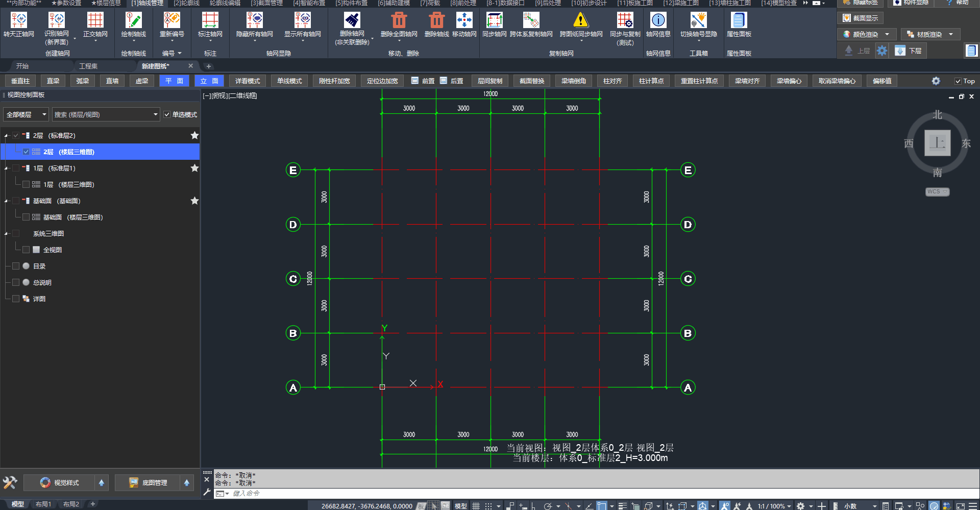Click the 跨图纸同步轴网 warning icon

click(580, 21)
